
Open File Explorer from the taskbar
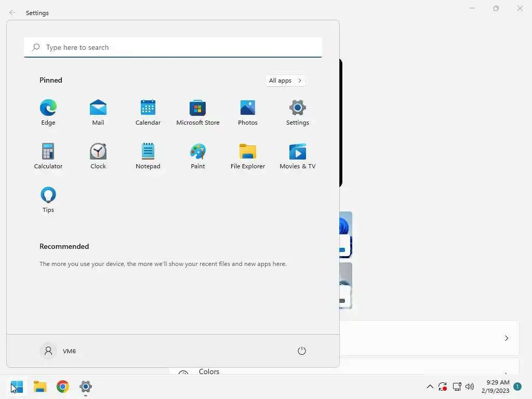tap(40, 387)
